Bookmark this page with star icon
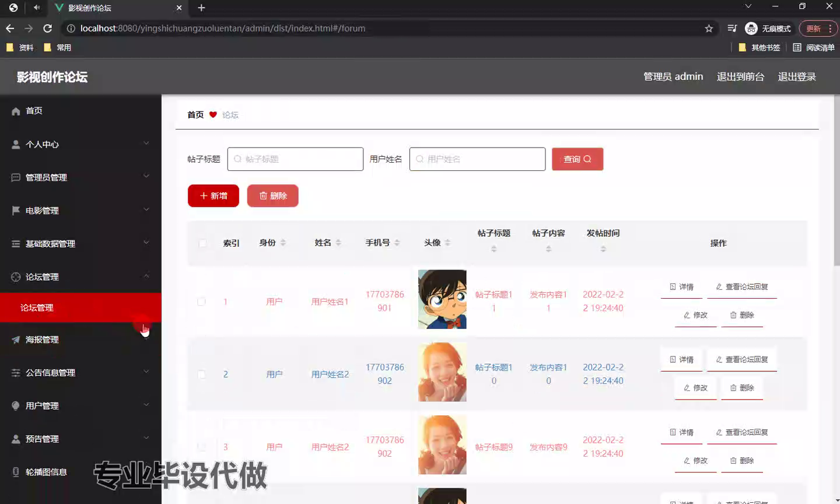Viewport: 840px width, 504px height. click(709, 29)
